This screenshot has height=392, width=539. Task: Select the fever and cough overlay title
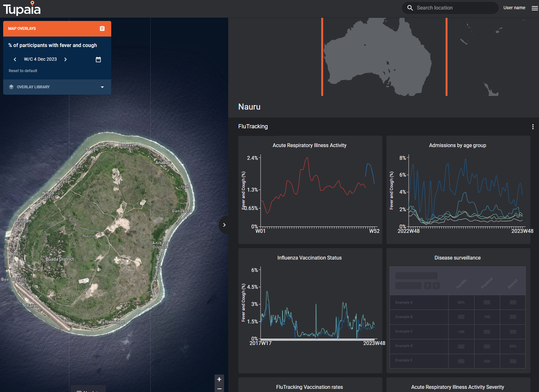pyautogui.click(x=53, y=45)
